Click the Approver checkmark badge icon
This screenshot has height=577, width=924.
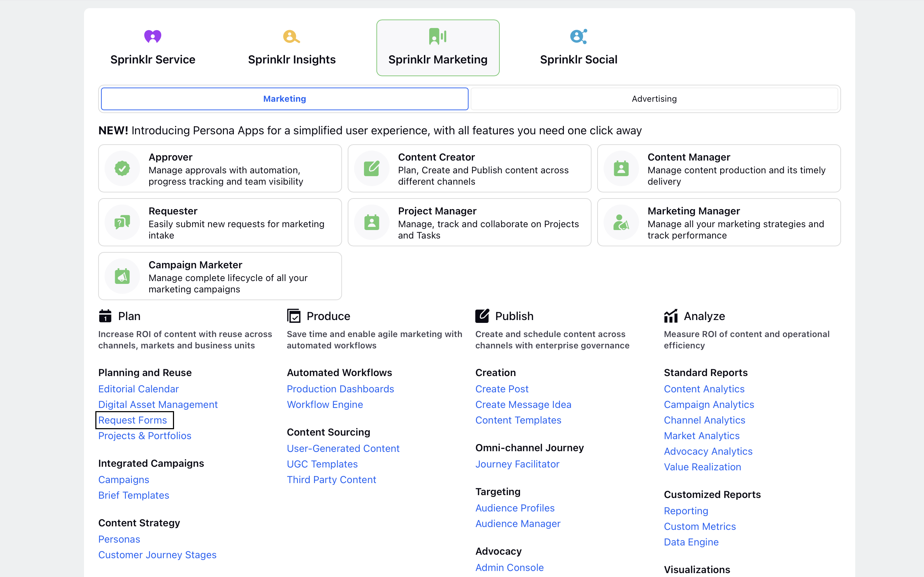point(122,168)
